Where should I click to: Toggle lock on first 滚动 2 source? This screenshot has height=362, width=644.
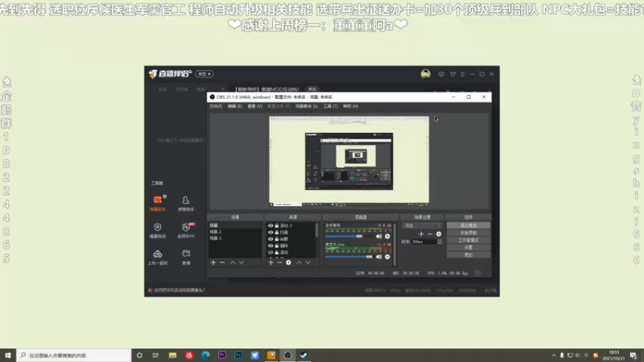pos(276,226)
